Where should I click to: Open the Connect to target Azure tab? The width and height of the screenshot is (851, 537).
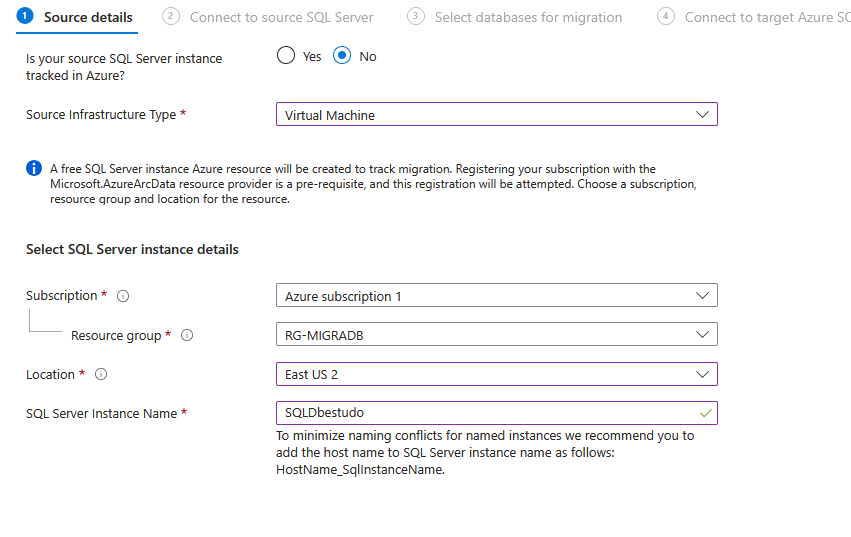tap(766, 17)
